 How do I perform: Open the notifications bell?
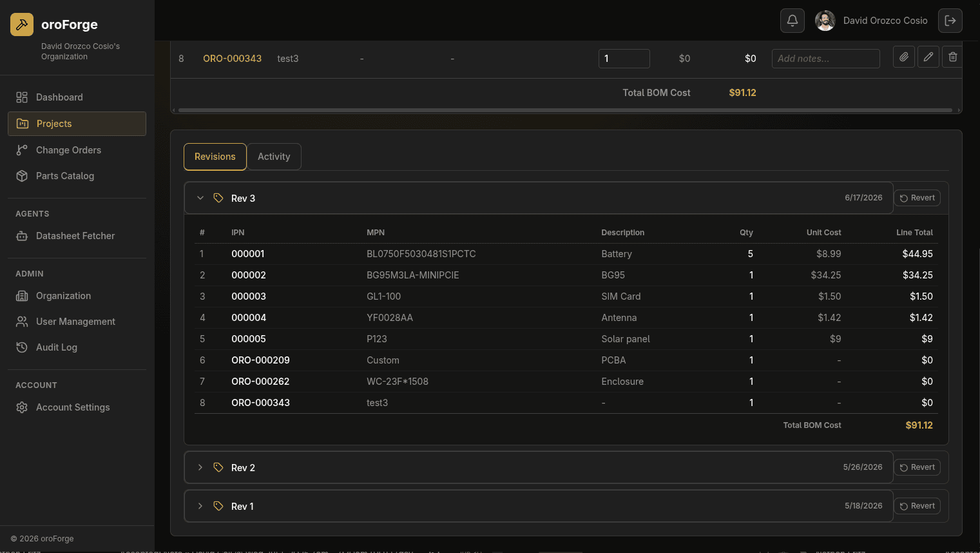point(793,21)
